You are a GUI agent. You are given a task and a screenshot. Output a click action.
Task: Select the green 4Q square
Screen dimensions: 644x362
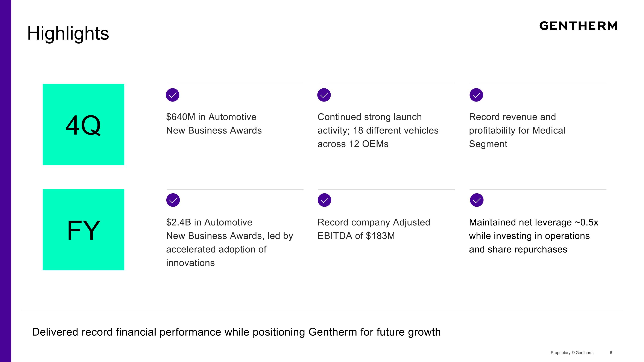(84, 124)
